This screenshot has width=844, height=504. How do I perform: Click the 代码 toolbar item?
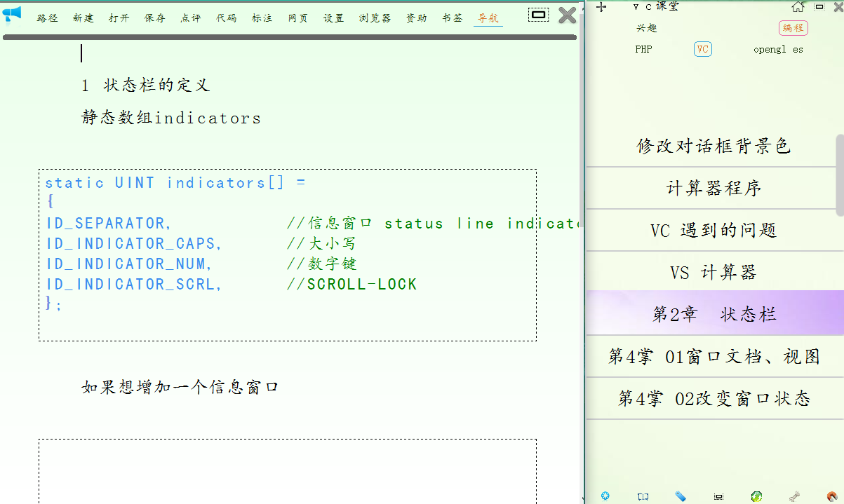[x=227, y=18]
